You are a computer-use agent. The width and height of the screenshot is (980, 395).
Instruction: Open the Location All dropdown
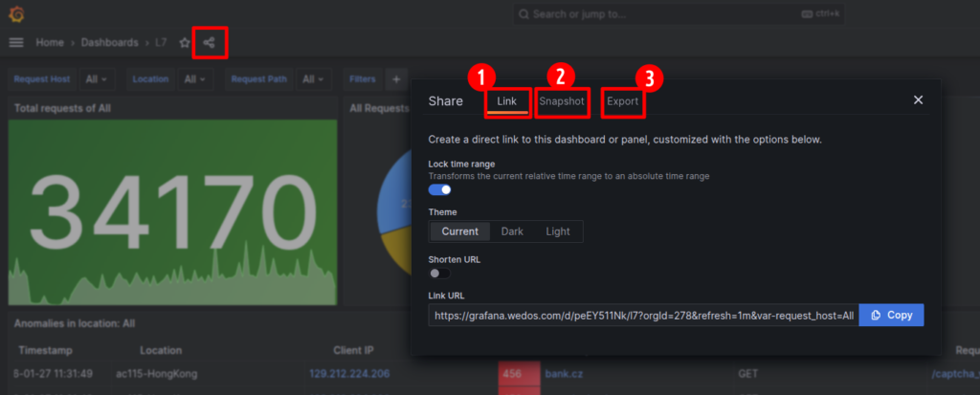tap(195, 79)
